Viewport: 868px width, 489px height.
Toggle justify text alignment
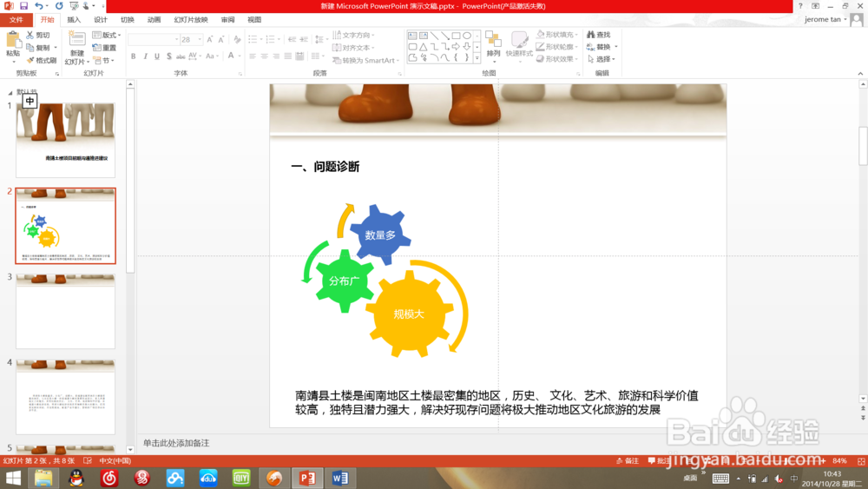coord(288,56)
